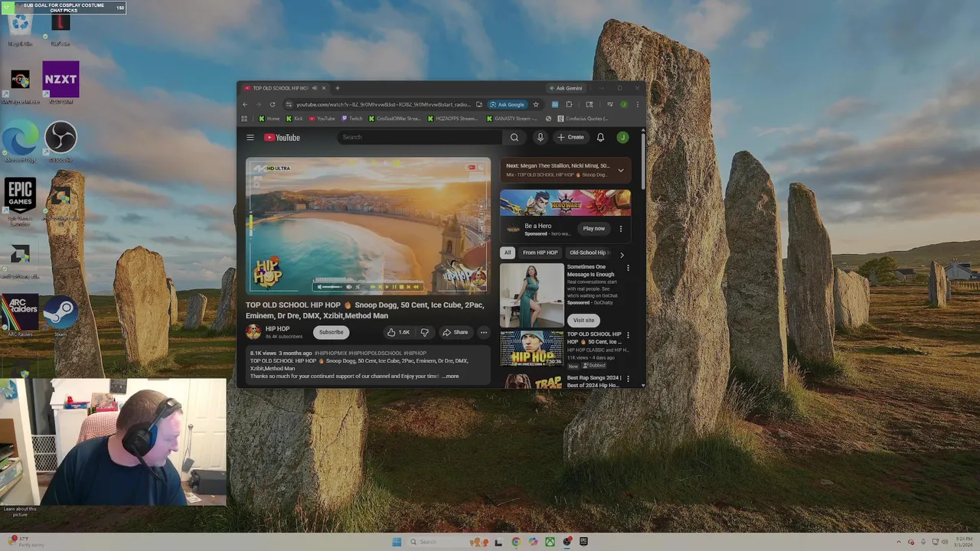Select the All filter chip
The image size is (980, 551).
[508, 253]
